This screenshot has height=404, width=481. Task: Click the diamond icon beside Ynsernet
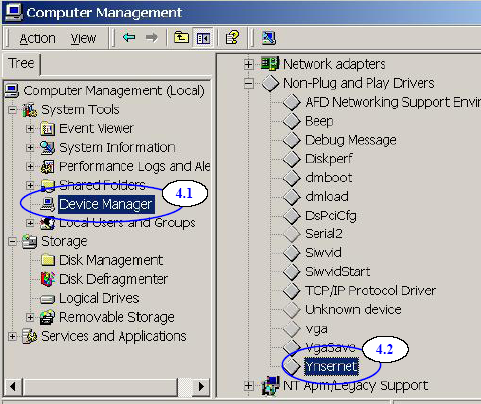[292, 366]
